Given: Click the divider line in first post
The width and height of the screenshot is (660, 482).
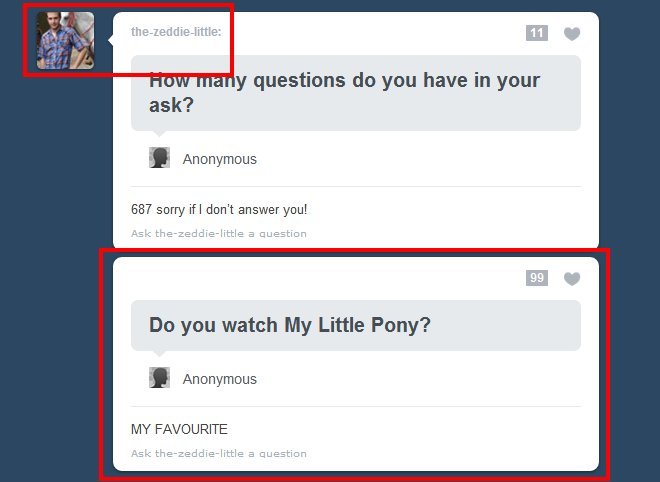Looking at the screenshot, I should pyautogui.click(x=356, y=186).
